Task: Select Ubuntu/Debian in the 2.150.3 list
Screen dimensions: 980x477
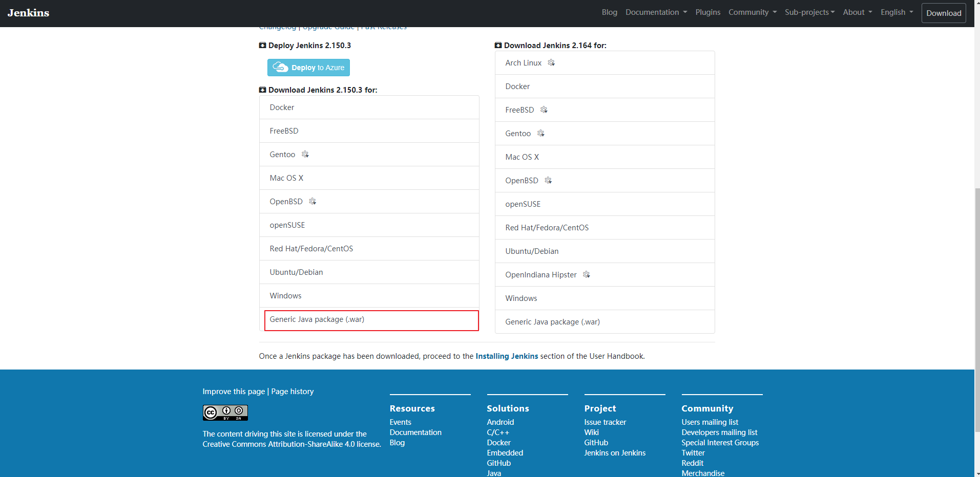Action: (x=369, y=272)
